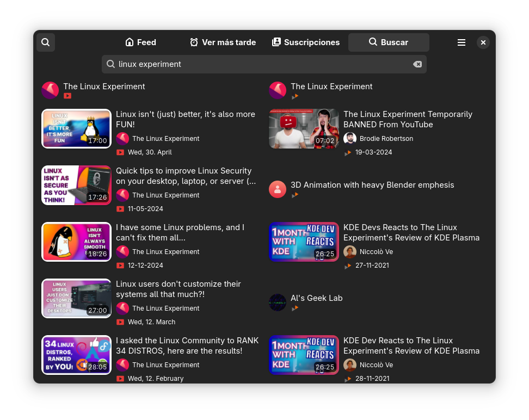This screenshot has width=529, height=420.
Task: Open 'I asked the Linux Community to RANK' title
Action: pyautogui.click(x=187, y=345)
